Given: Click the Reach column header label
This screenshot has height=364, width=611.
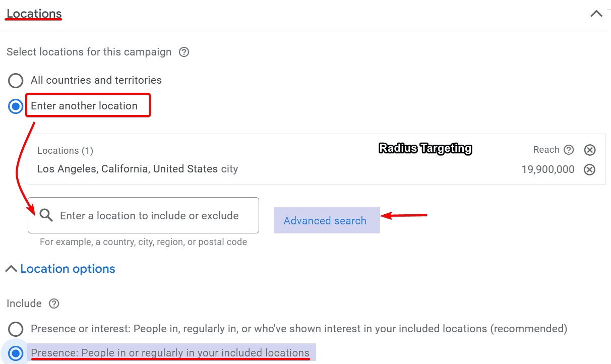Looking at the screenshot, I should click(x=547, y=150).
